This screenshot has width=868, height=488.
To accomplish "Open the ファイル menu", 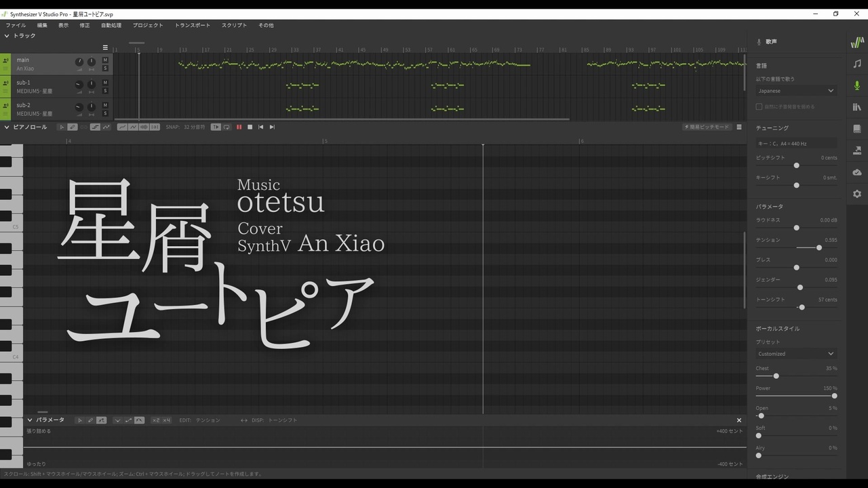I will (16, 25).
